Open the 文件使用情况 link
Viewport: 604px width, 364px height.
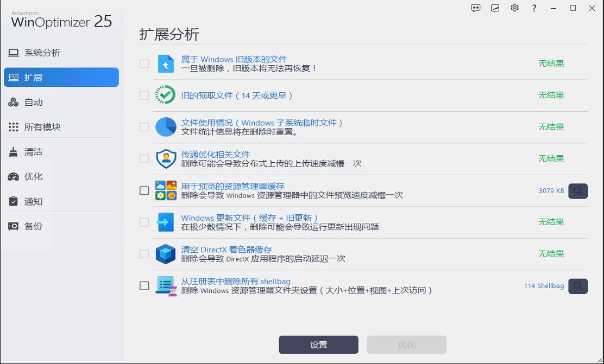pyautogui.click(x=262, y=123)
